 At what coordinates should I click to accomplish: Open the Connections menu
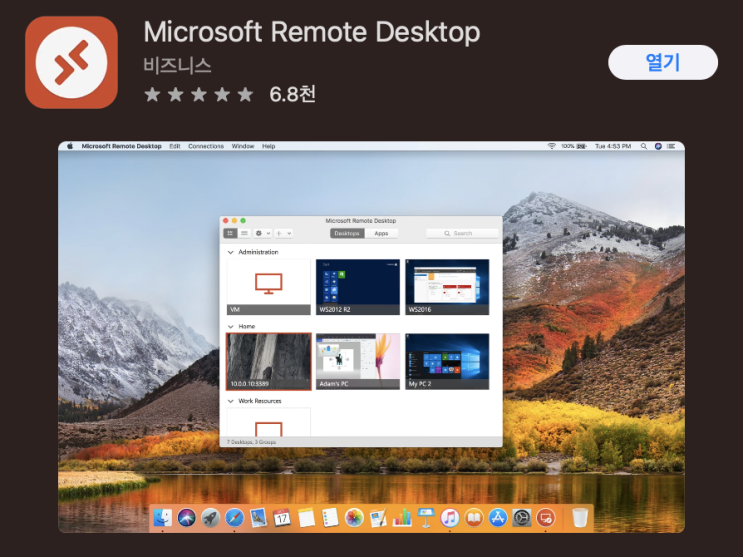click(206, 146)
